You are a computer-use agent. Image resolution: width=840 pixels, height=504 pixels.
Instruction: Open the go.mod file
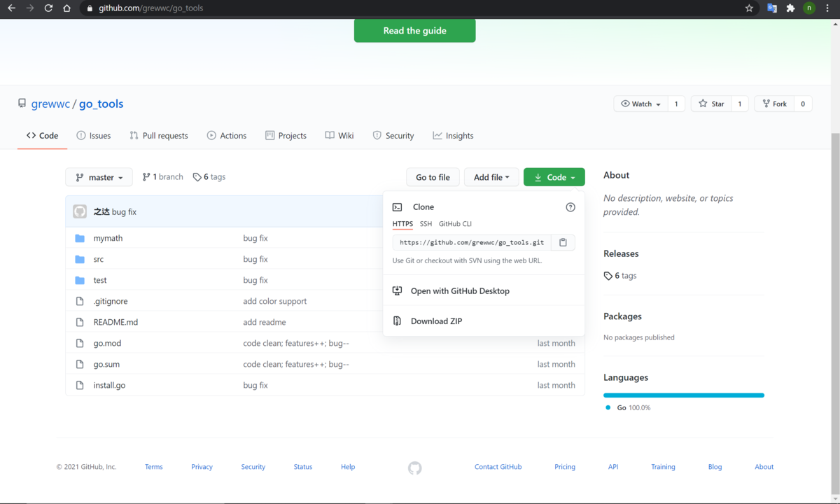coord(107,343)
